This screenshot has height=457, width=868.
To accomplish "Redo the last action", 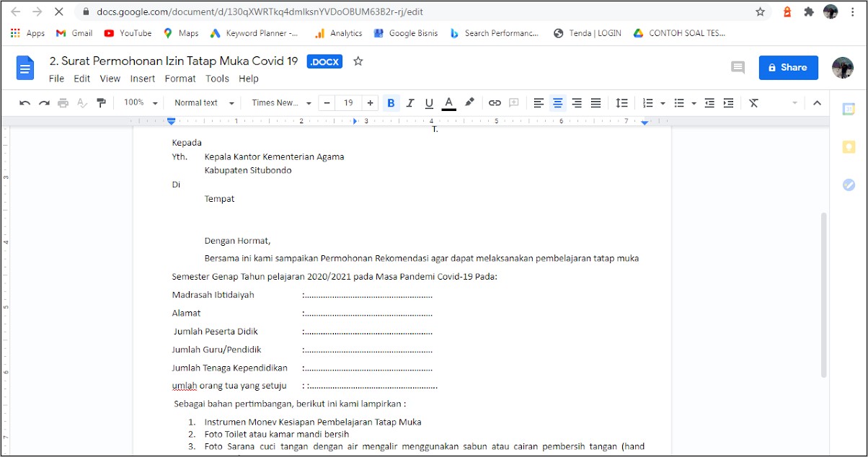I will click(44, 103).
